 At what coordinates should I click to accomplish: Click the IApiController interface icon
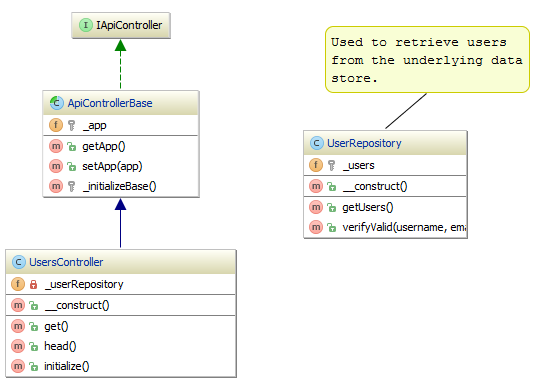tap(86, 25)
